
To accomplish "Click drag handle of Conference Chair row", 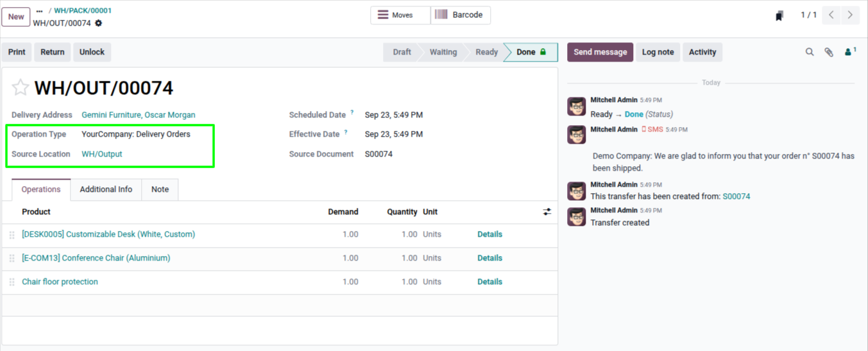I will pos(12,259).
